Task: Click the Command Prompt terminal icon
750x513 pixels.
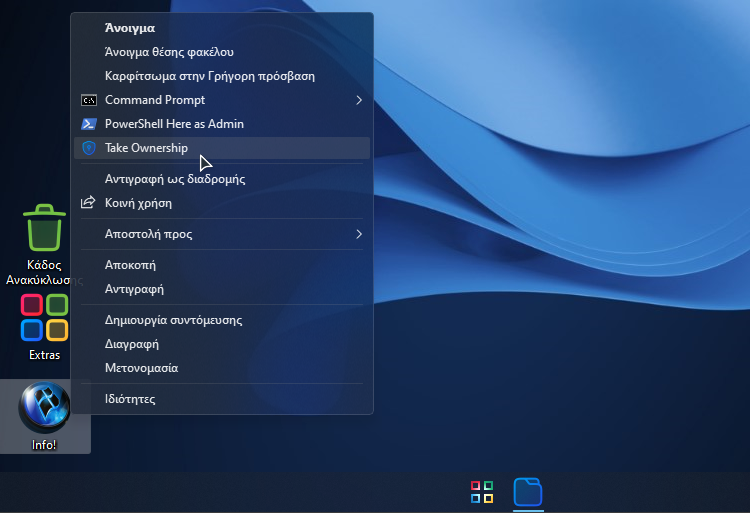Action: point(89,100)
